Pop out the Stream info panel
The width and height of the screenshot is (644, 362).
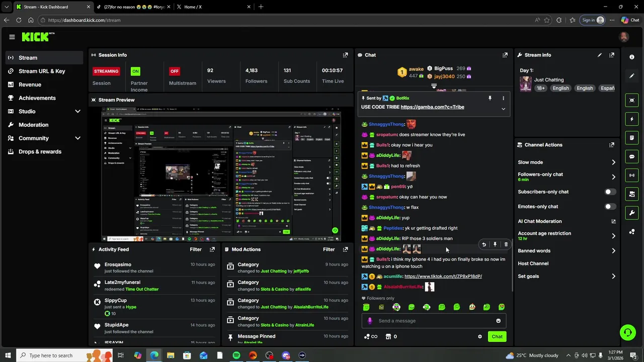pos(612,55)
